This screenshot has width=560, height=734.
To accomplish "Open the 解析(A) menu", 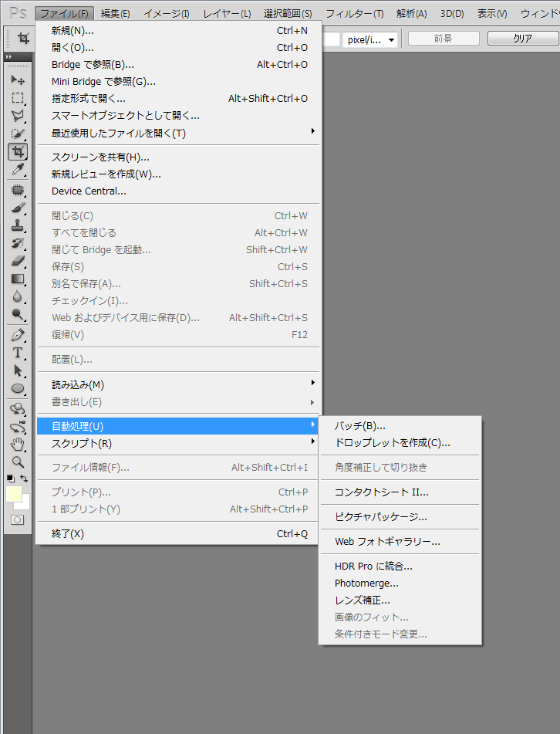I will click(412, 14).
